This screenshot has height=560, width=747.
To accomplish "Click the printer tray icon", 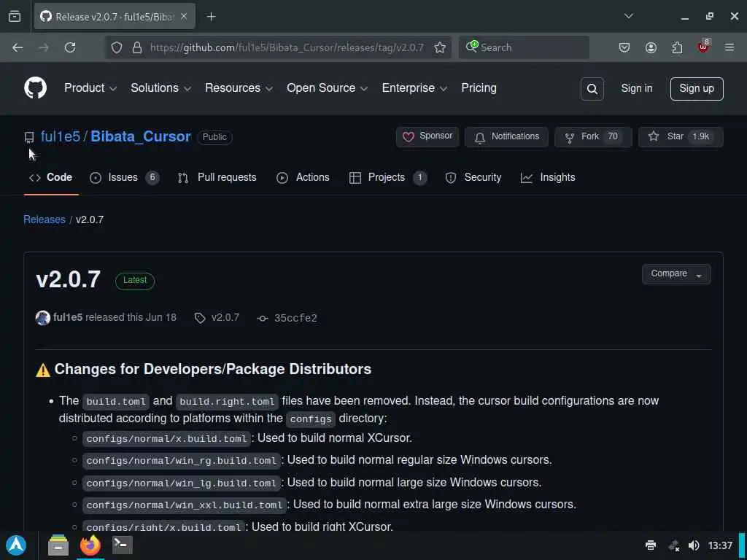I will 650,545.
